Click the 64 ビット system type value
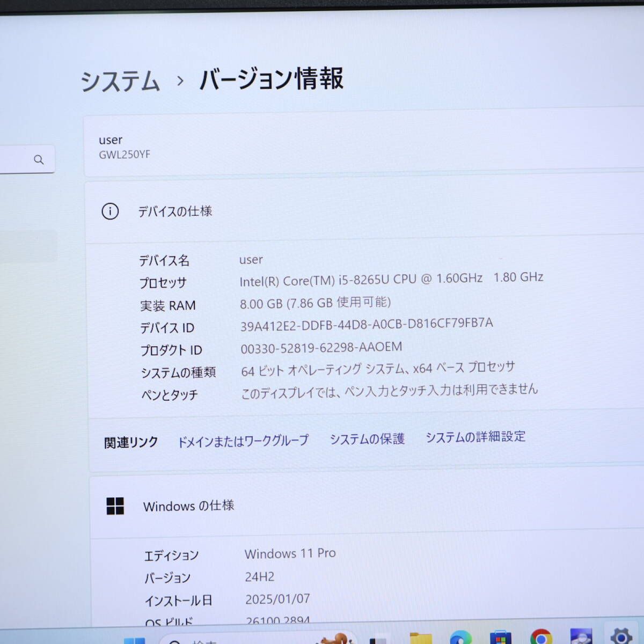 coord(378,369)
